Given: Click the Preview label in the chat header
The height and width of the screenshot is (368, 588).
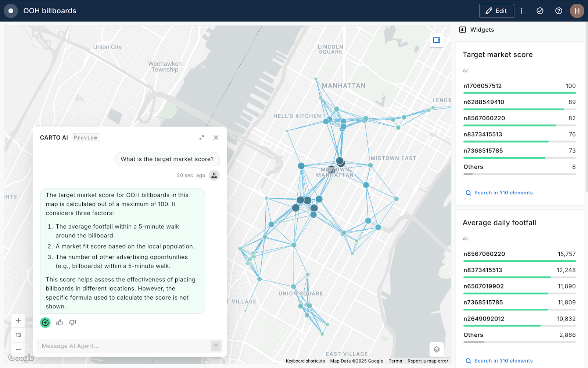Looking at the screenshot, I should coord(85,137).
